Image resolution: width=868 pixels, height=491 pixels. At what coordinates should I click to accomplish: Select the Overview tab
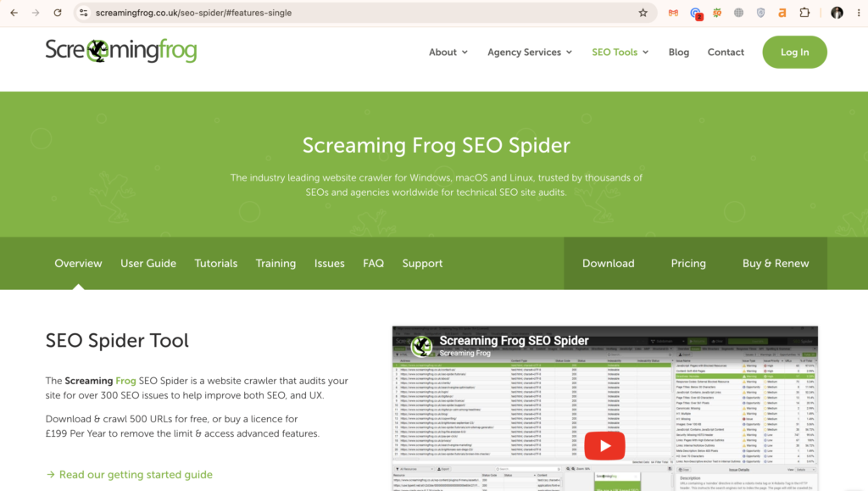click(78, 264)
